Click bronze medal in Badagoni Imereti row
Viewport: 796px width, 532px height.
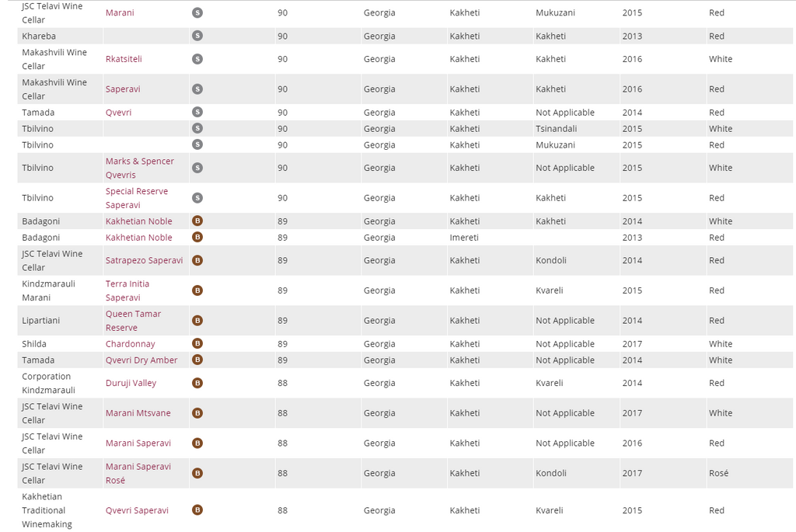point(197,238)
